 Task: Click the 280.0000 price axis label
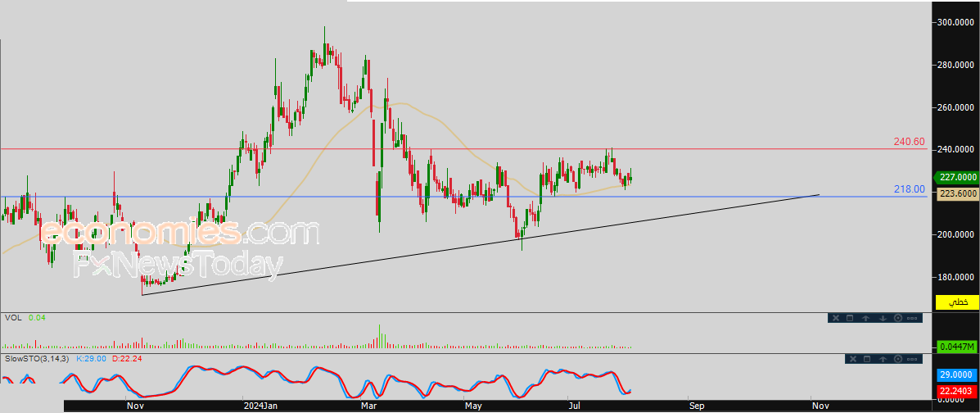click(954, 65)
